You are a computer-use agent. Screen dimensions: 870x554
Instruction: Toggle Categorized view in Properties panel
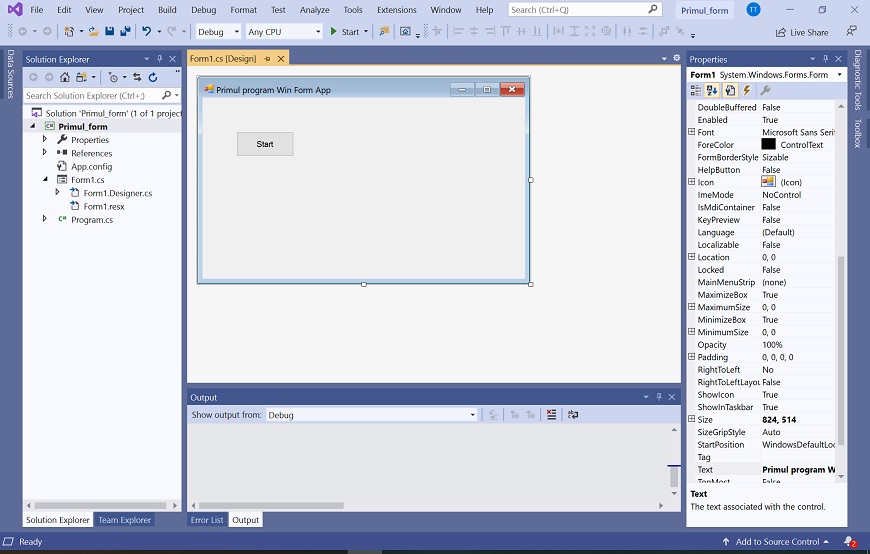pyautogui.click(x=696, y=91)
